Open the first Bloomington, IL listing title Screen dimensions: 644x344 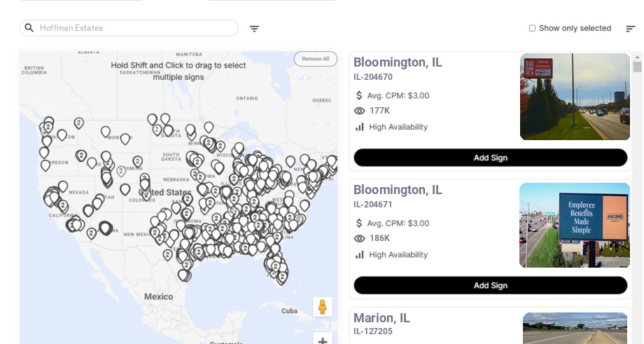point(398,62)
